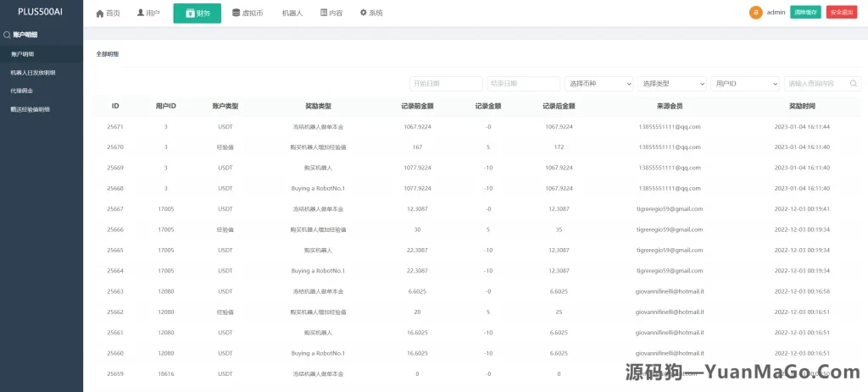Click the finance icon in green 财务 tab
This screenshot has width=868, height=392.
190,14
